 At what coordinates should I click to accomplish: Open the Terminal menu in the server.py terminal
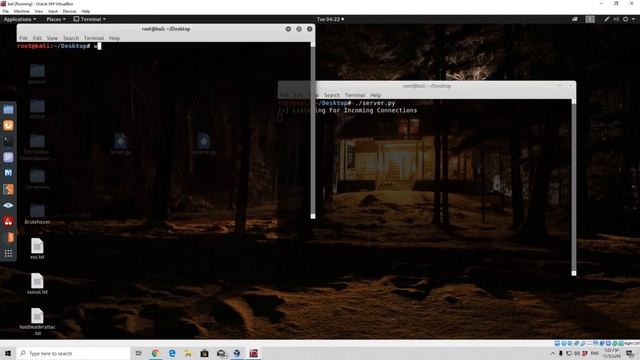pyautogui.click(x=355, y=95)
